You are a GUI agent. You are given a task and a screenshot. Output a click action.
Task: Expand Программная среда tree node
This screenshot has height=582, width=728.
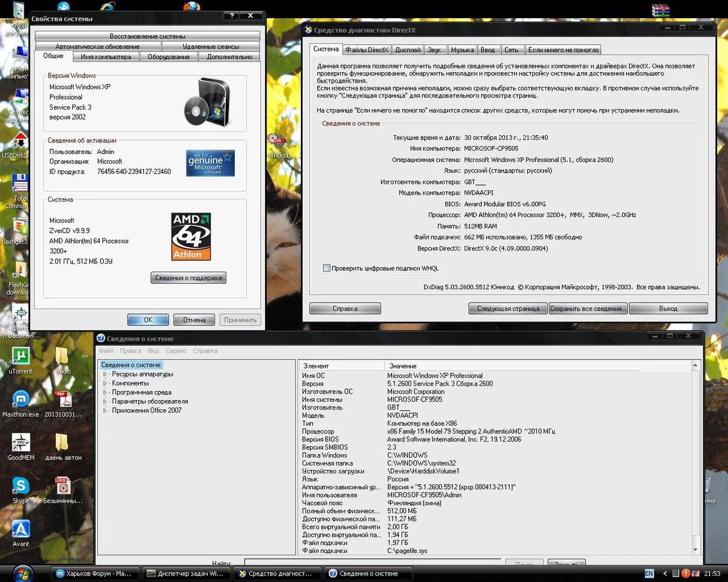(105, 392)
